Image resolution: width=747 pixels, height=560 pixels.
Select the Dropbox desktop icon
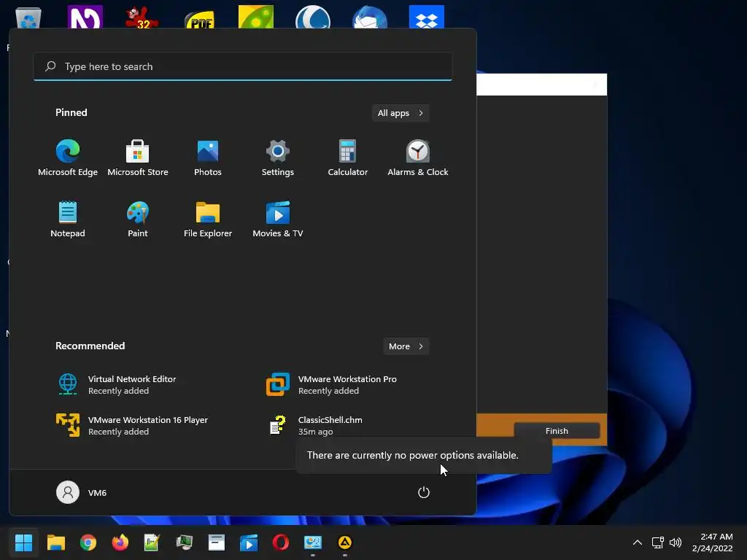(426, 17)
